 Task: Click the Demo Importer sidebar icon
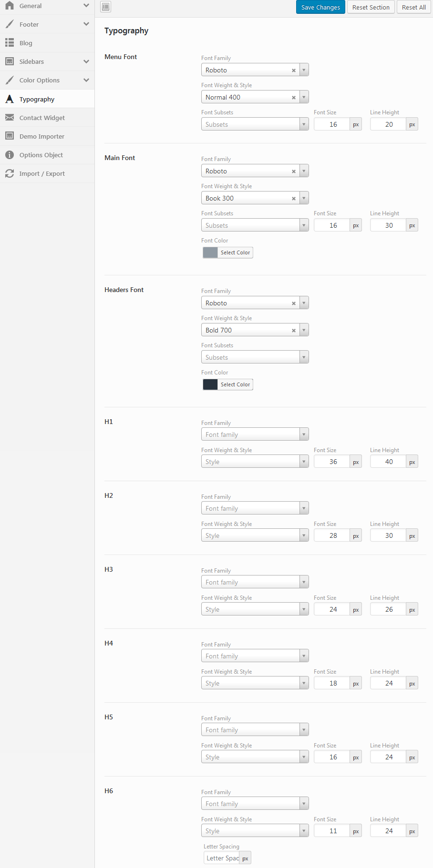(x=10, y=136)
